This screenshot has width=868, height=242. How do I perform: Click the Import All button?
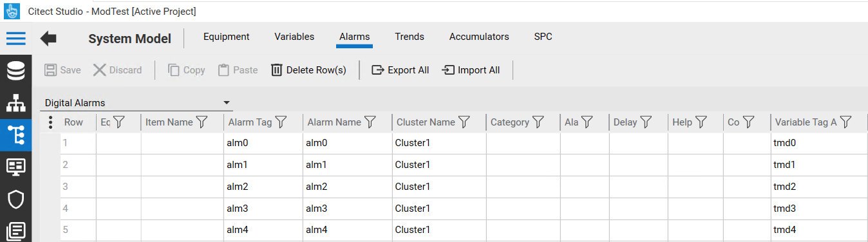tap(471, 70)
